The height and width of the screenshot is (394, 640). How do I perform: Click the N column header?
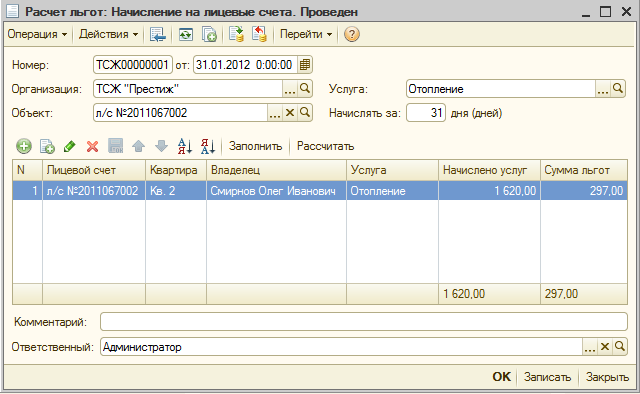click(x=27, y=170)
